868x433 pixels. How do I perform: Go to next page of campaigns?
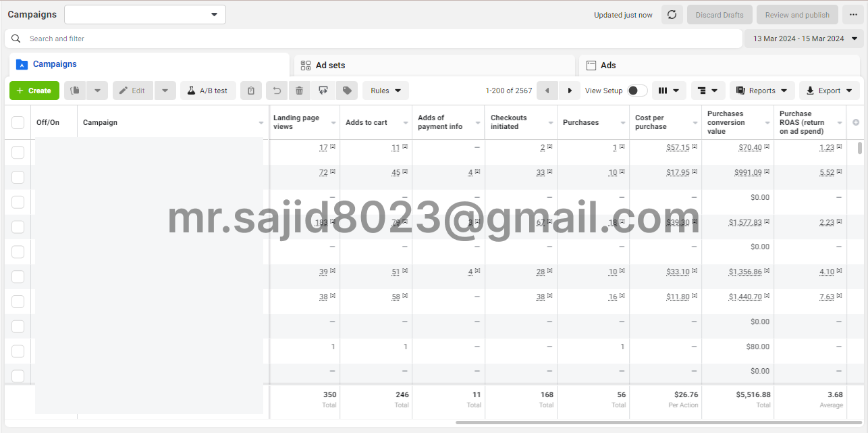pos(570,91)
